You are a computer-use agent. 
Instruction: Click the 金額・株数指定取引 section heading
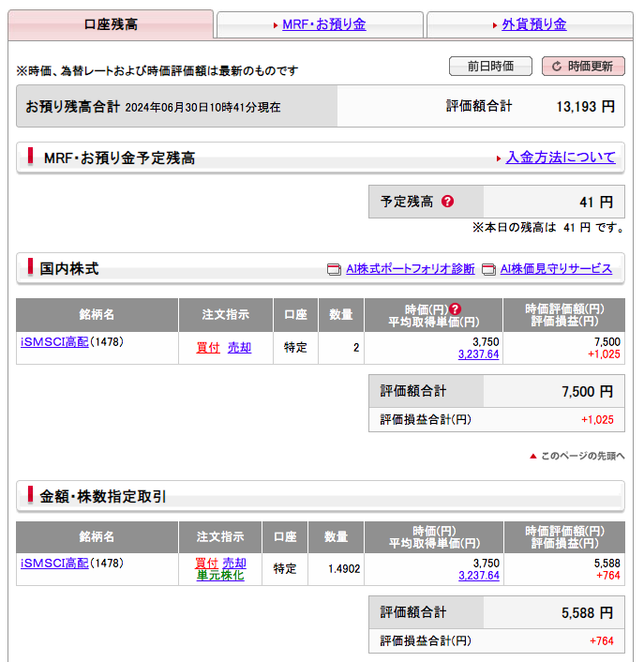click(x=103, y=497)
